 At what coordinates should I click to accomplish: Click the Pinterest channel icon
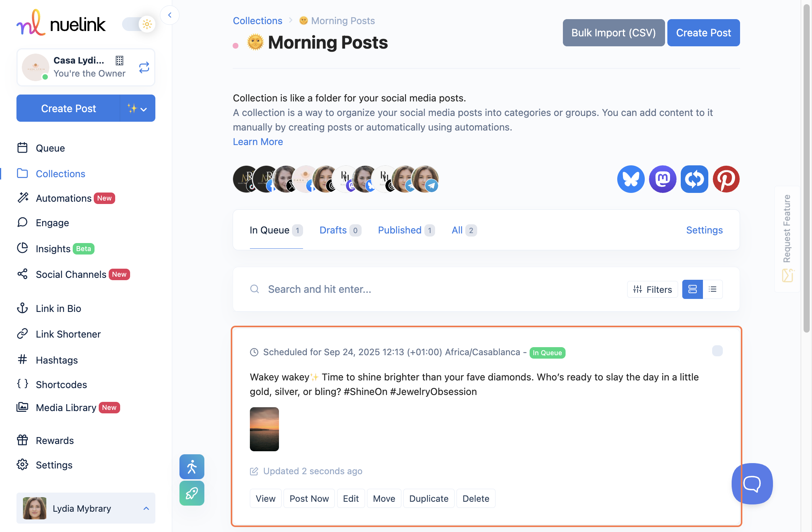coord(726,179)
